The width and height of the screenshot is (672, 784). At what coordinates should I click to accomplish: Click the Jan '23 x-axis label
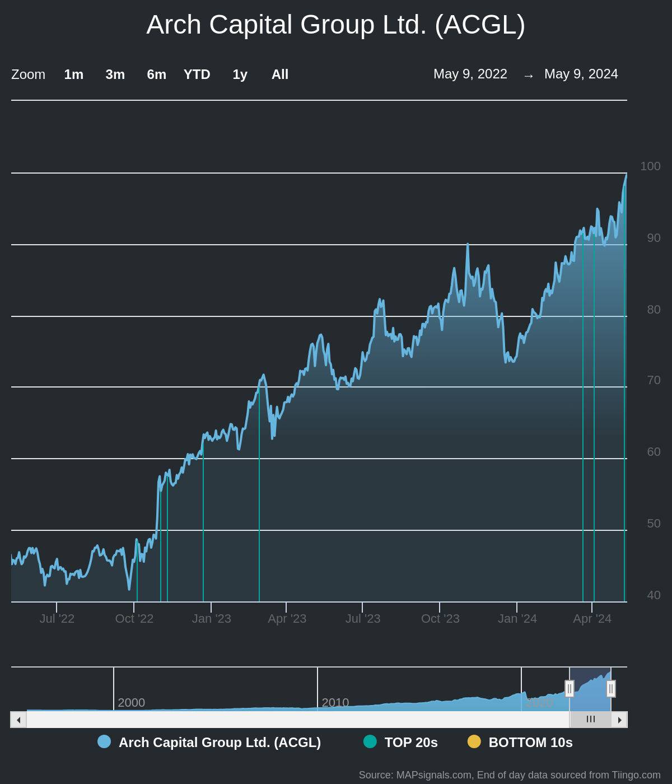click(x=212, y=619)
